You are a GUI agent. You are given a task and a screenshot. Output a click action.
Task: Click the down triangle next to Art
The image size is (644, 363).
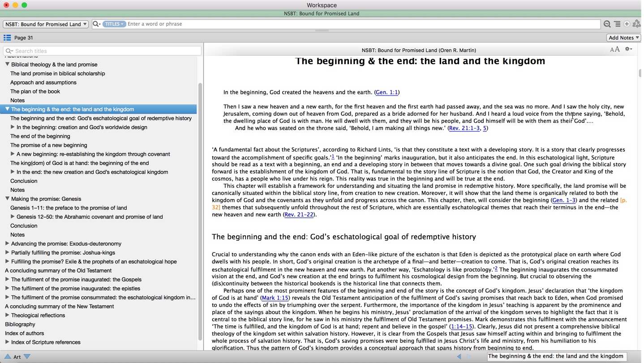click(x=27, y=357)
